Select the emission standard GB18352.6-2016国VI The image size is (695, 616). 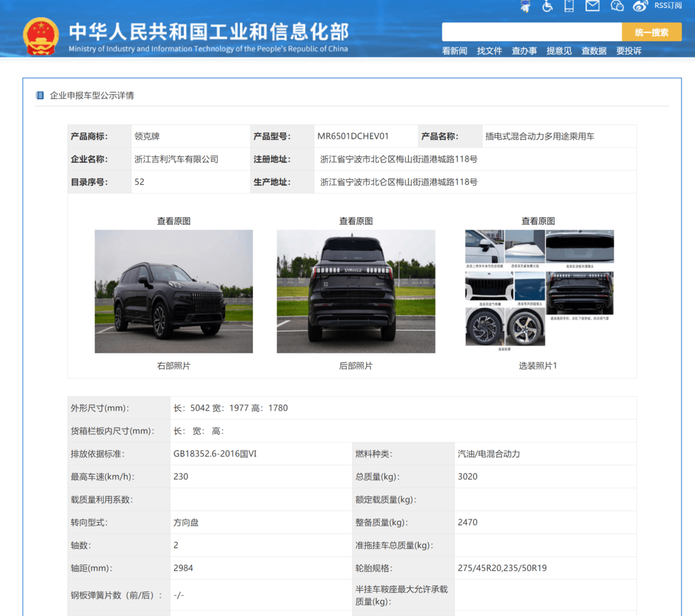[x=215, y=454]
